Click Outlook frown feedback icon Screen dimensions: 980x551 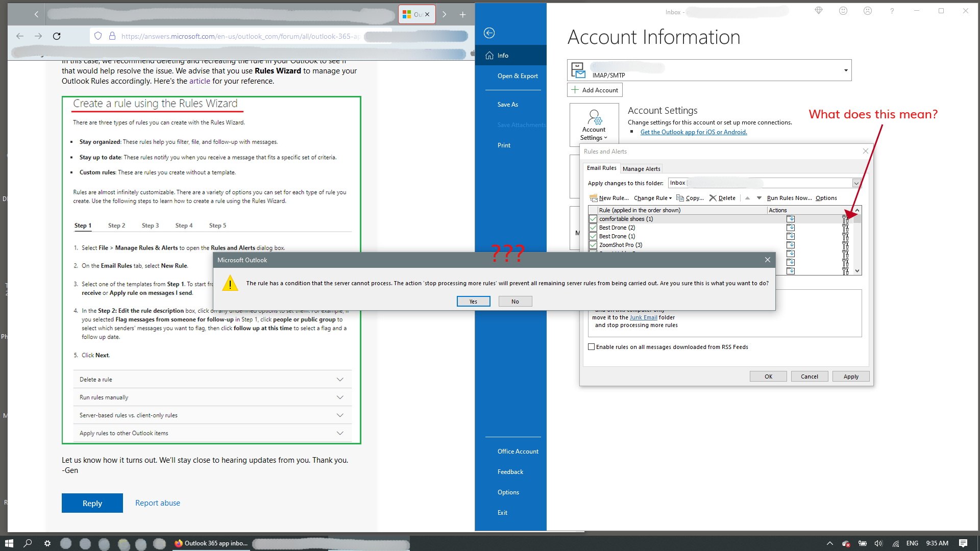point(868,11)
